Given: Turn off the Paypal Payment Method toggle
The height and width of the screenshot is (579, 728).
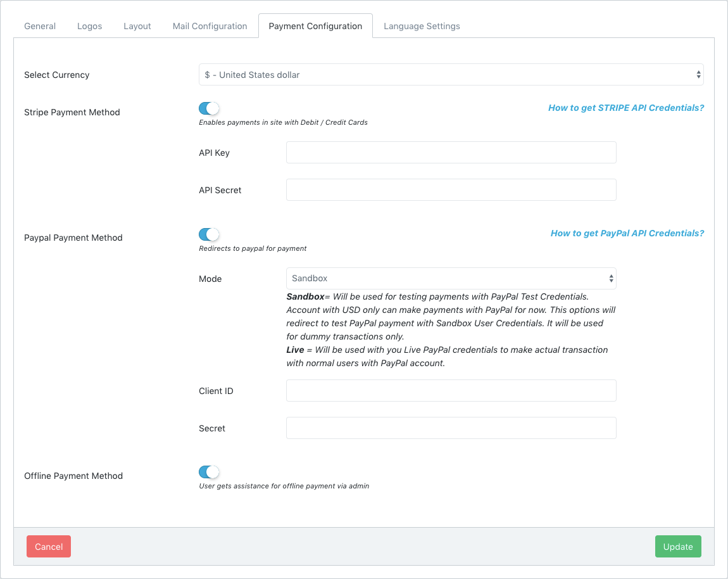Looking at the screenshot, I should (x=209, y=234).
